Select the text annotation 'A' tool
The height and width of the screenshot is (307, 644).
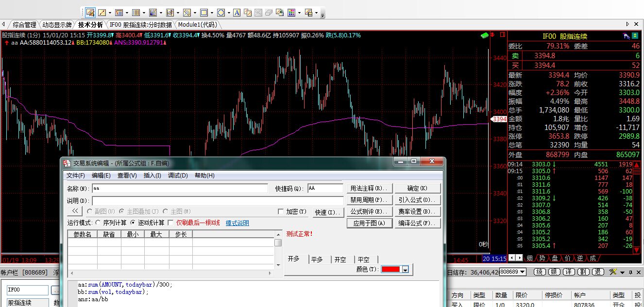point(237,13)
